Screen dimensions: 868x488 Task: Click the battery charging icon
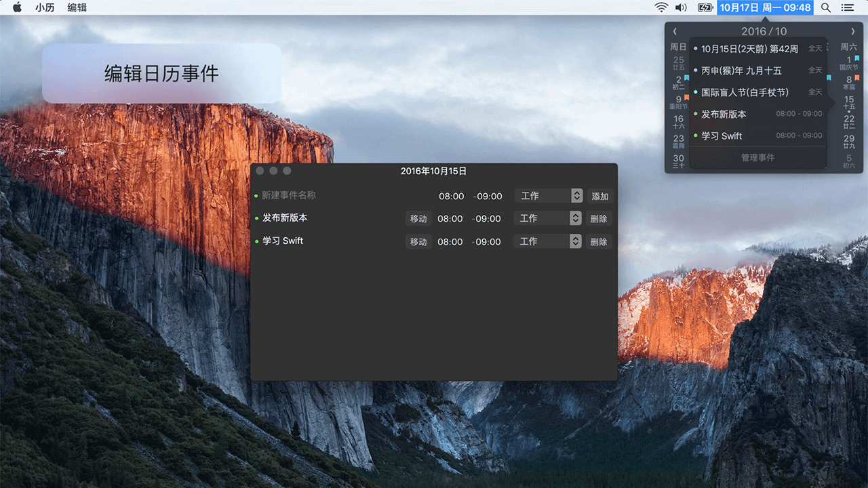705,7
